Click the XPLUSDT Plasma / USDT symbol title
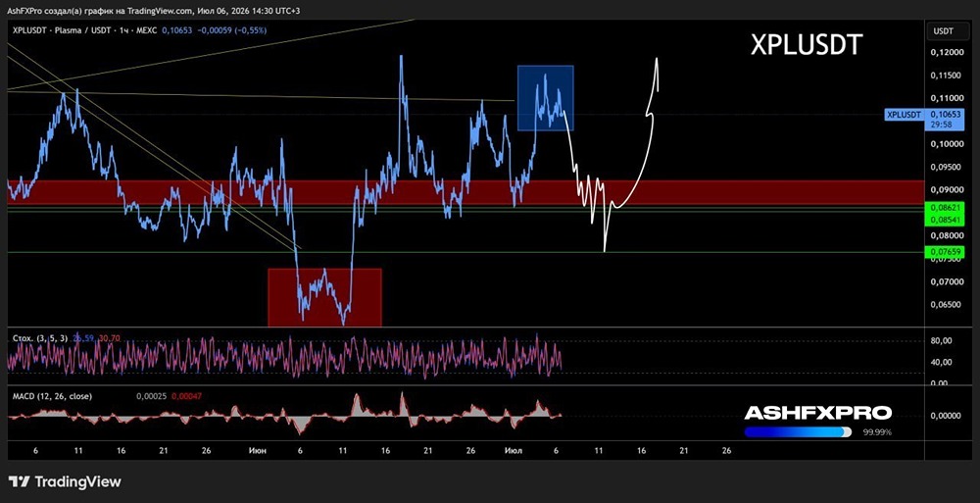The height and width of the screenshot is (503, 980). [85, 29]
